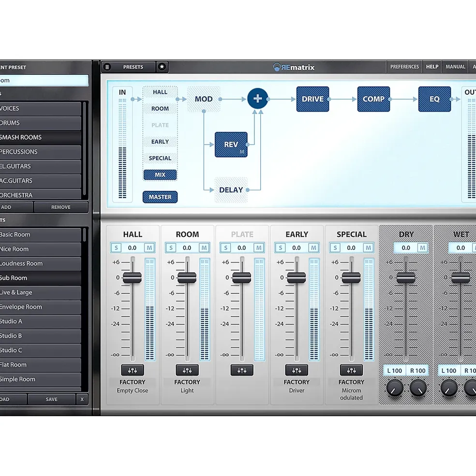Select the COMP effect block
The height and width of the screenshot is (476, 476).
click(x=373, y=99)
